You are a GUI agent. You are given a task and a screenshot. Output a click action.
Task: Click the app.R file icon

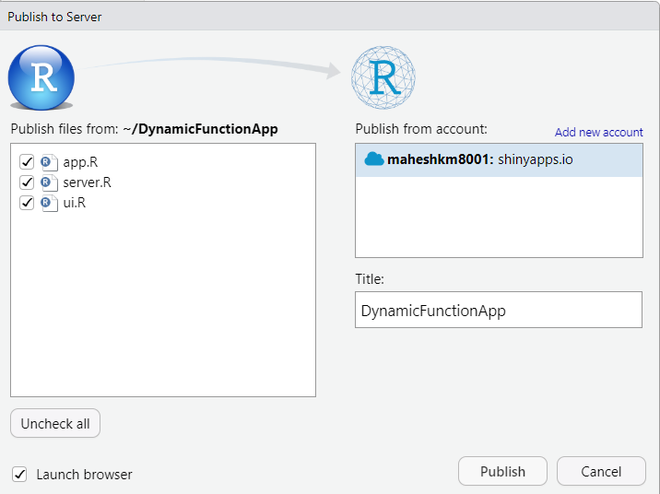pyautogui.click(x=49, y=162)
